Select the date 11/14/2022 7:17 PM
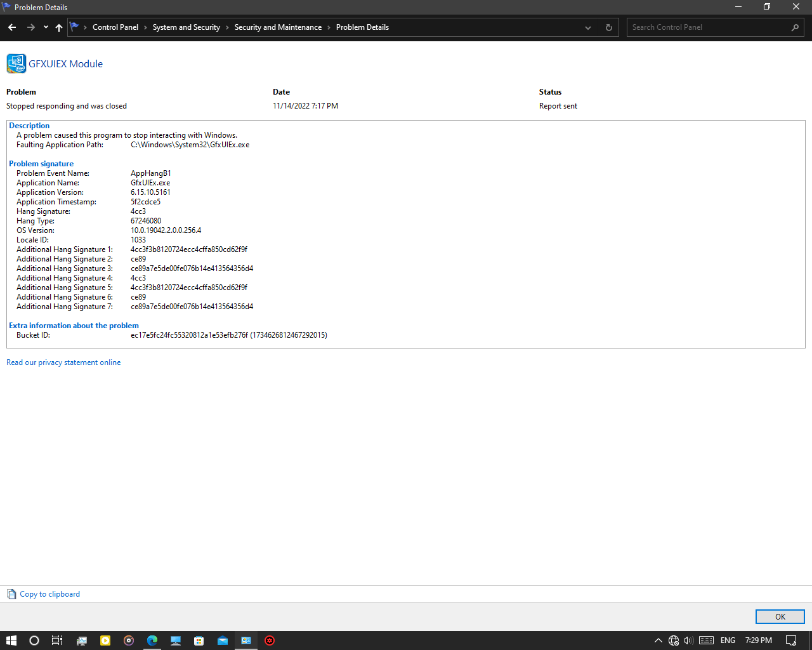The width and height of the screenshot is (812, 650). point(305,106)
